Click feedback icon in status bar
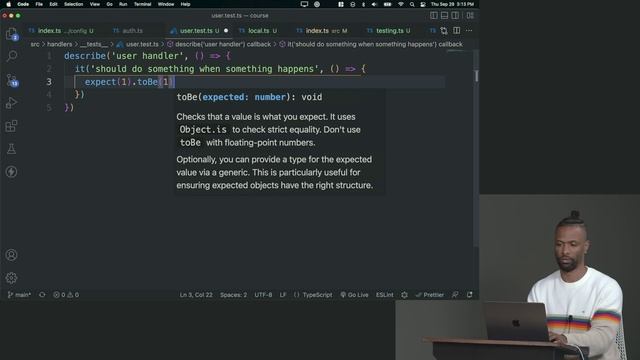Image resolution: width=640 pixels, height=360 pixels. [x=455, y=295]
